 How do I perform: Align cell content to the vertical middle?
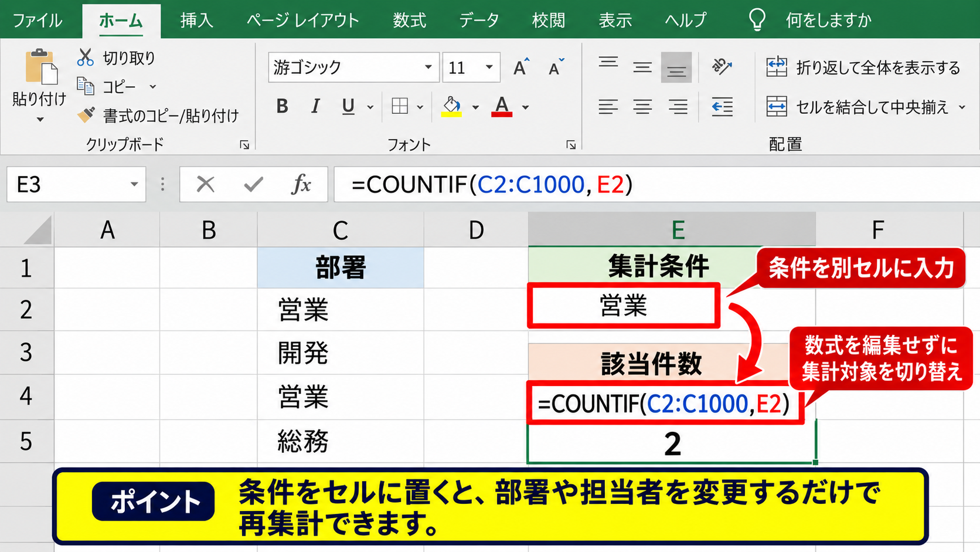(x=642, y=67)
